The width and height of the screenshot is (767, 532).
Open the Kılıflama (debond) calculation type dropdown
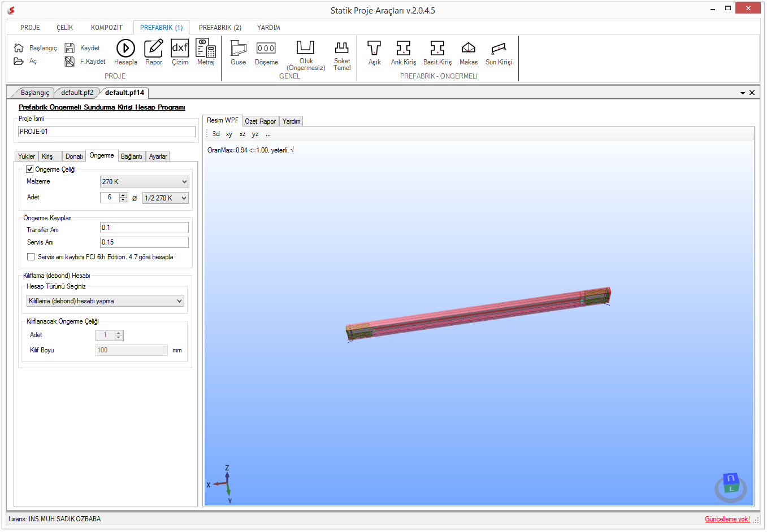click(x=106, y=301)
